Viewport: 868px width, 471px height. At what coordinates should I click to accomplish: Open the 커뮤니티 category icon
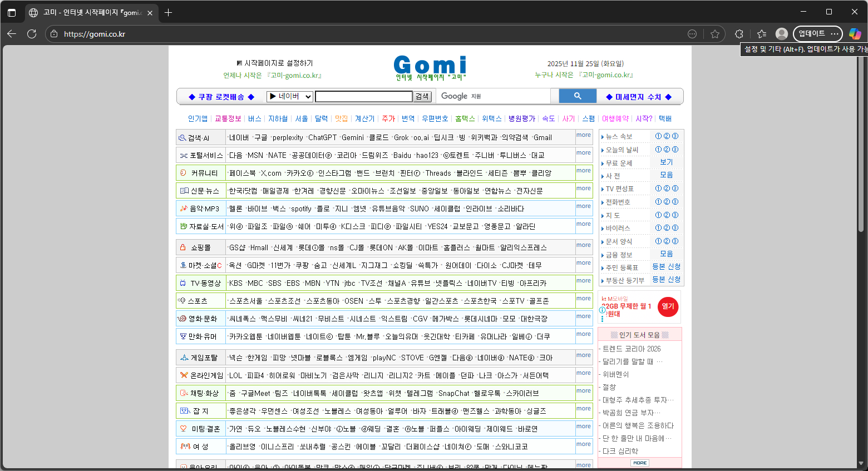pyautogui.click(x=182, y=172)
